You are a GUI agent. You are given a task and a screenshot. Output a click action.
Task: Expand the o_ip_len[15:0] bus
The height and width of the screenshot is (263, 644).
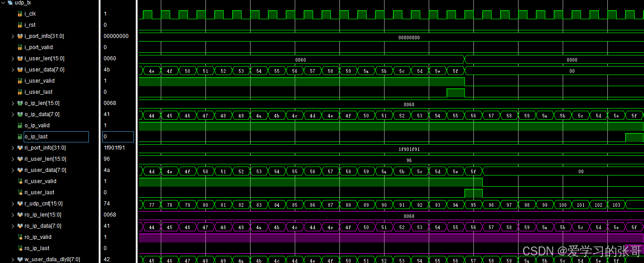(13, 103)
